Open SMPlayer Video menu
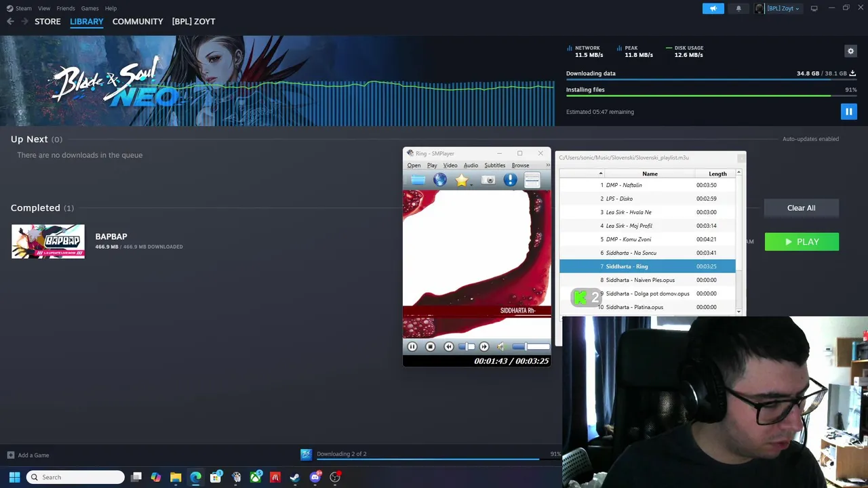Image resolution: width=868 pixels, height=488 pixels. [x=450, y=165]
